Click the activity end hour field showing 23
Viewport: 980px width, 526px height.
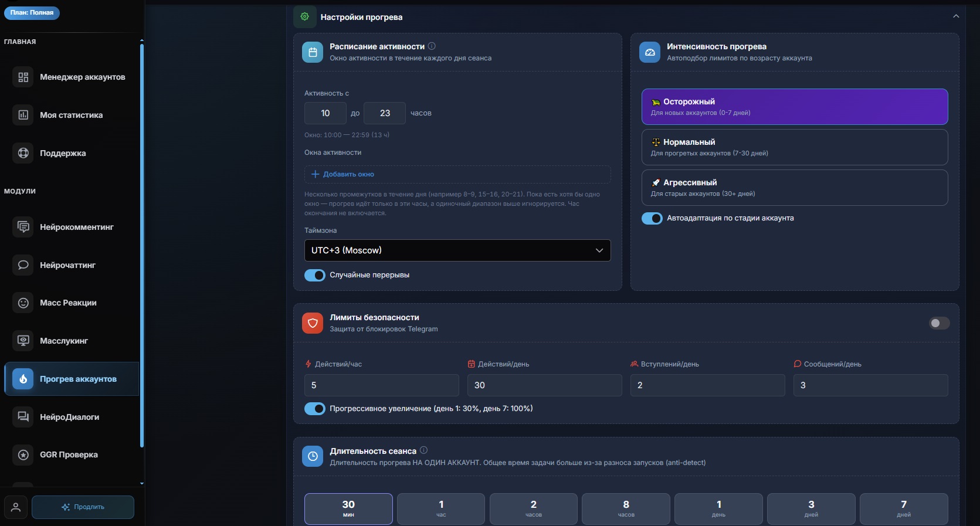click(385, 113)
